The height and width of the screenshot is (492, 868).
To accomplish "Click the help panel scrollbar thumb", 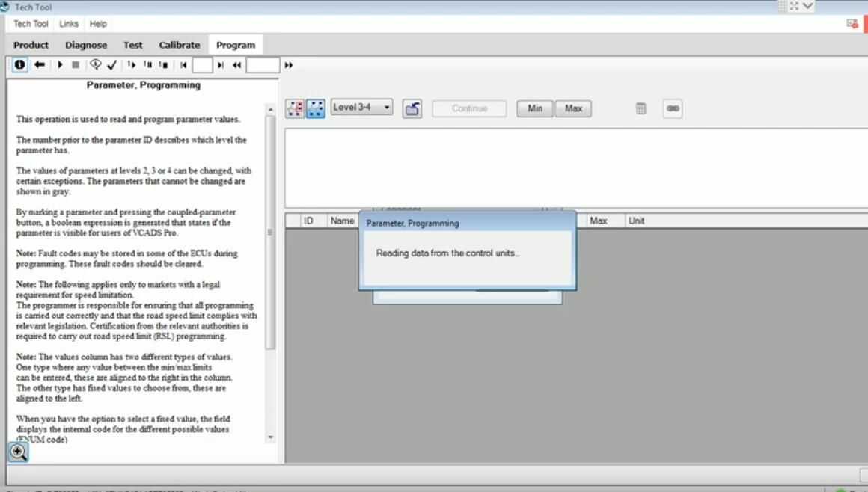I will 271,233.
